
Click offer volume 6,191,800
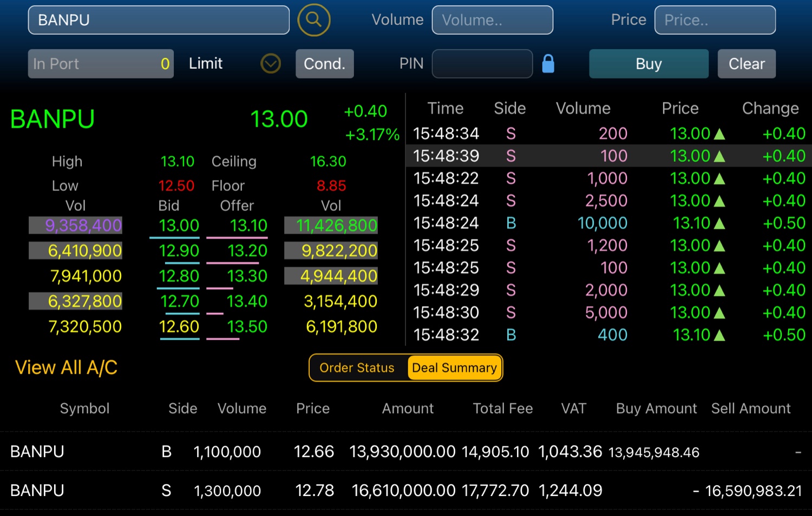(342, 327)
